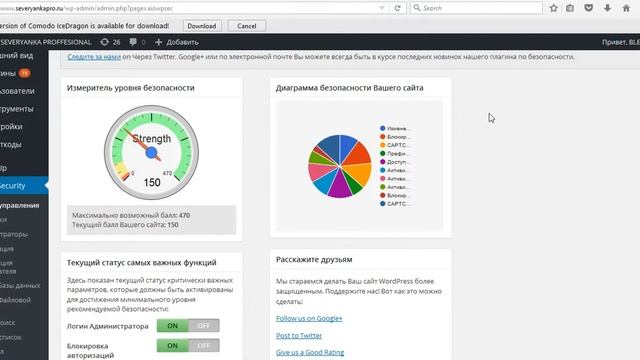Open SEVERYANKA PROFFESIONAL site menu

pyautogui.click(x=46, y=42)
